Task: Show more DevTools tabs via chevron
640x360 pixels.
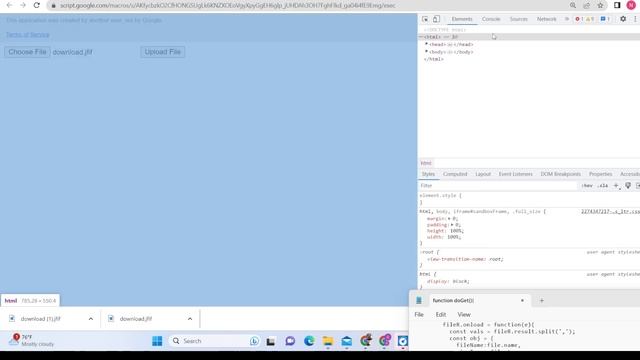Action: (567, 19)
